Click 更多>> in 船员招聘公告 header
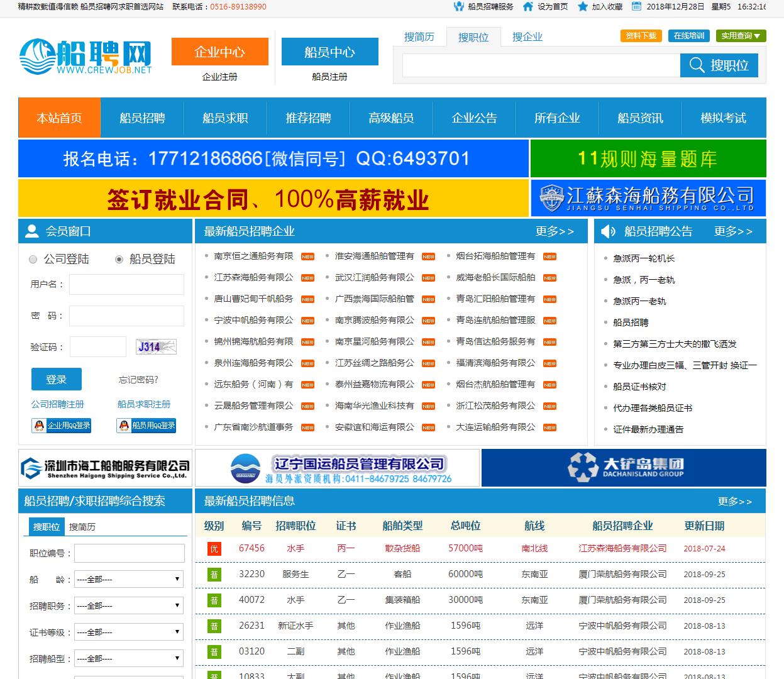 pyautogui.click(x=733, y=231)
